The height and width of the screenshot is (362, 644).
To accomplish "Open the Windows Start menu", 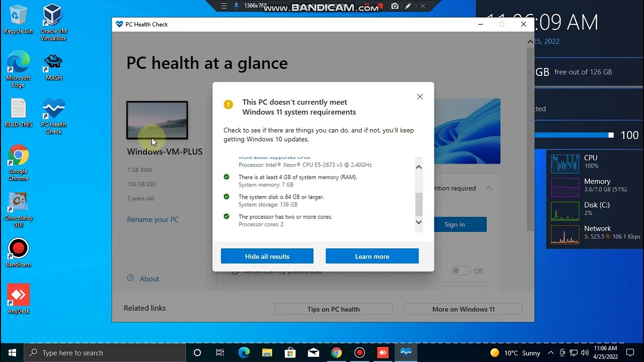I will tap(12, 352).
